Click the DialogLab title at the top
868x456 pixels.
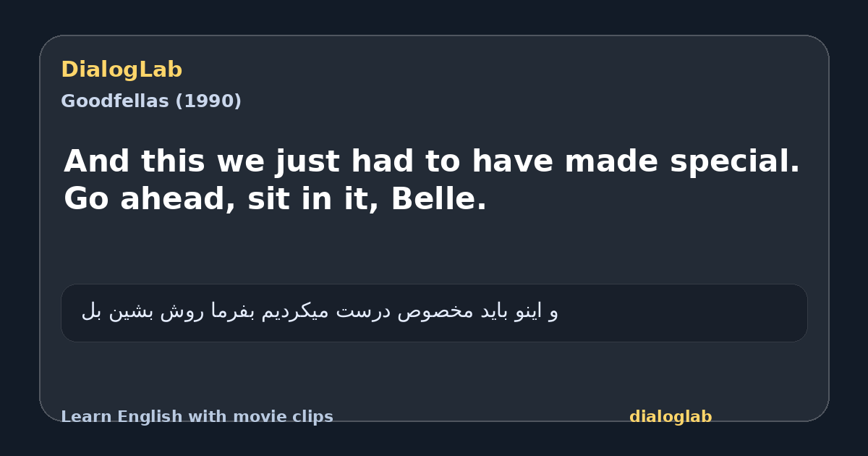pos(122,70)
